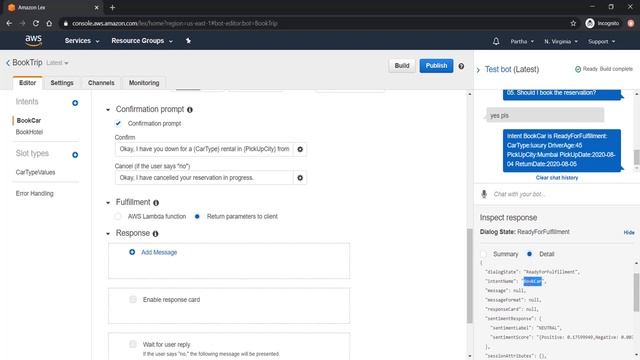Viewport: 640px width, 360px height.
Task: Switch to the Channels tab
Action: [101, 83]
